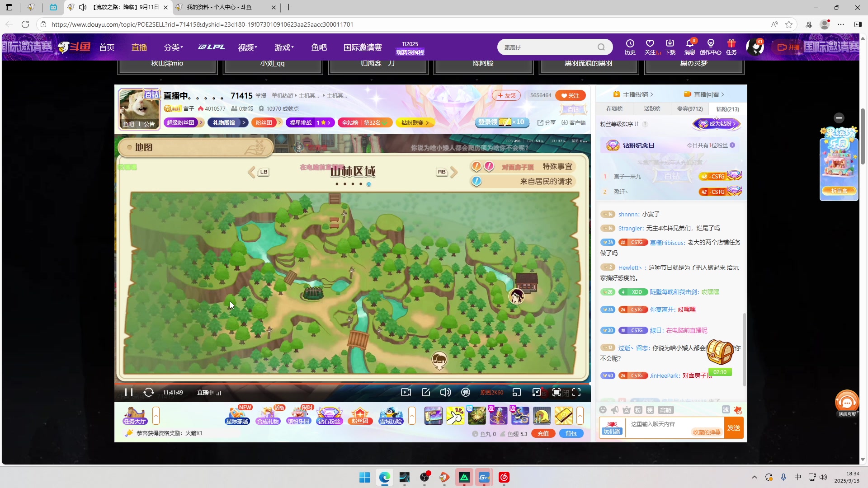
Task: Switch to the 钻粉(213) tab
Action: 728,109
